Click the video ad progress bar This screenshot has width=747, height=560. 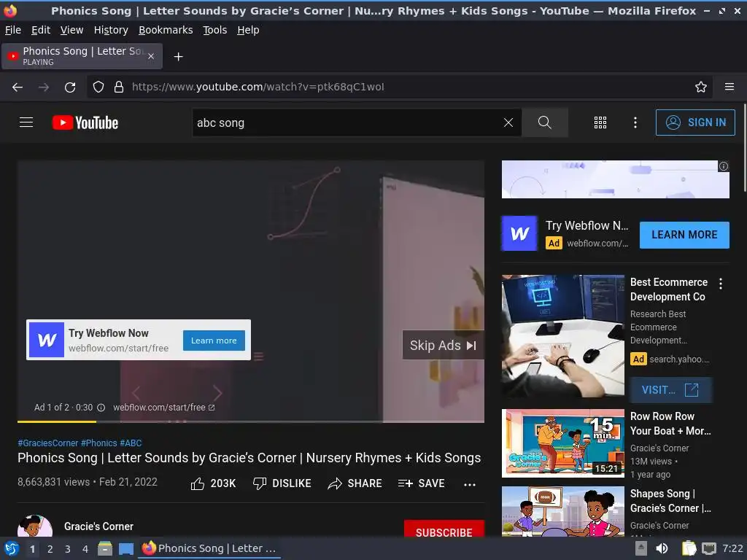tap(251, 421)
